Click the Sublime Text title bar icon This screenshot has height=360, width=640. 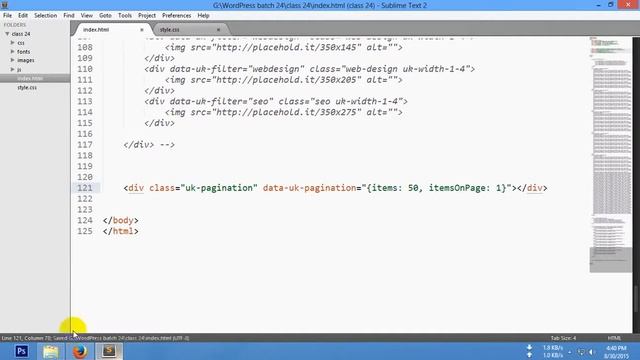point(4,5)
